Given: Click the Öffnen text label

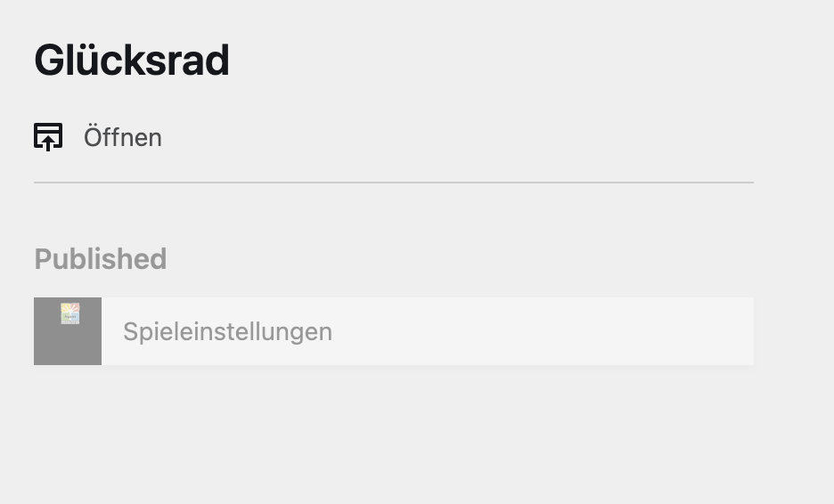Looking at the screenshot, I should pyautogui.click(x=123, y=138).
